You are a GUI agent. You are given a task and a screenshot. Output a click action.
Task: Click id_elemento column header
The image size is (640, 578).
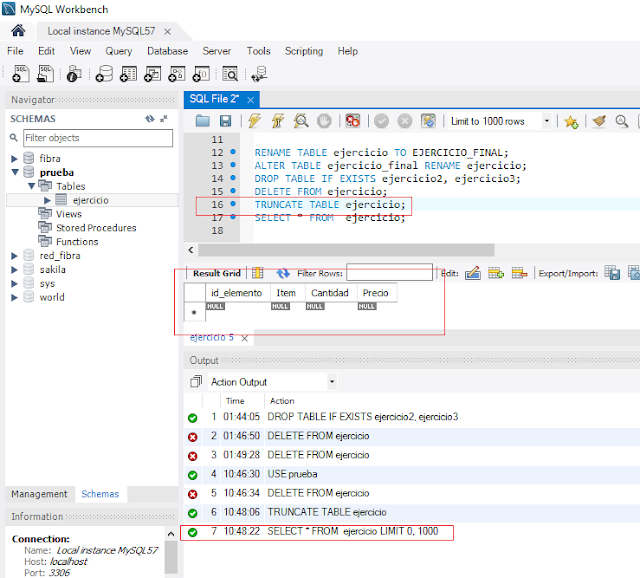(x=236, y=293)
